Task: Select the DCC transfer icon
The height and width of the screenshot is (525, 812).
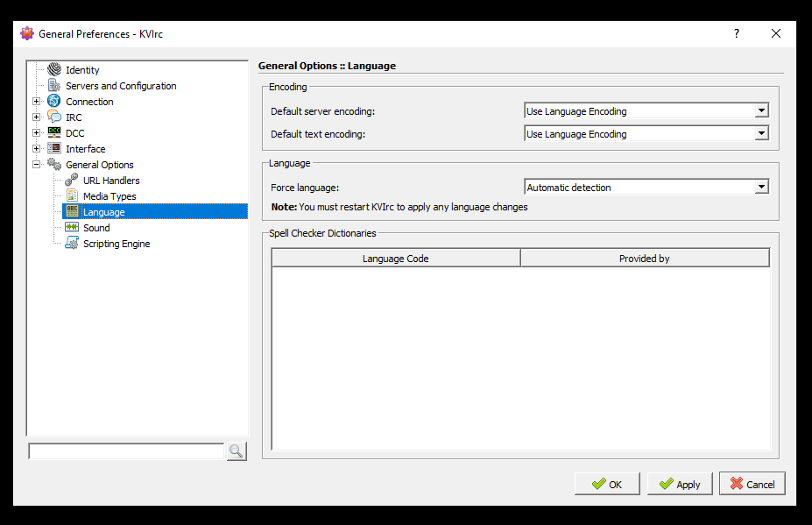Action: point(53,132)
